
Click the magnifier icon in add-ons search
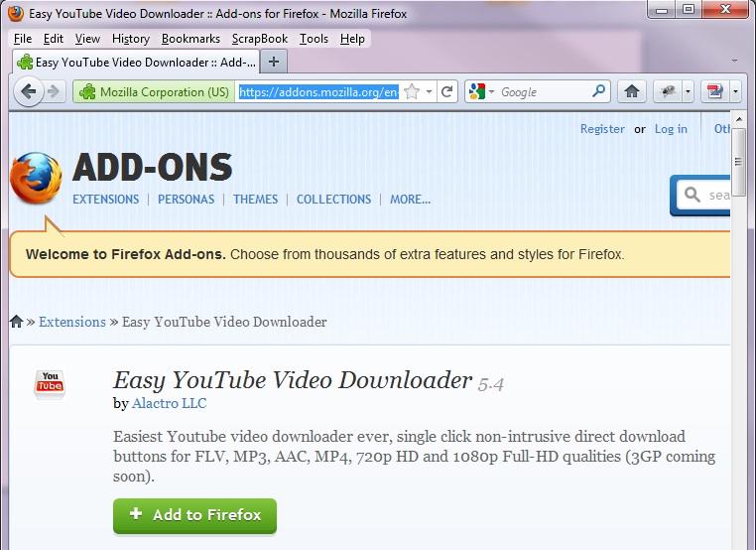click(x=692, y=195)
